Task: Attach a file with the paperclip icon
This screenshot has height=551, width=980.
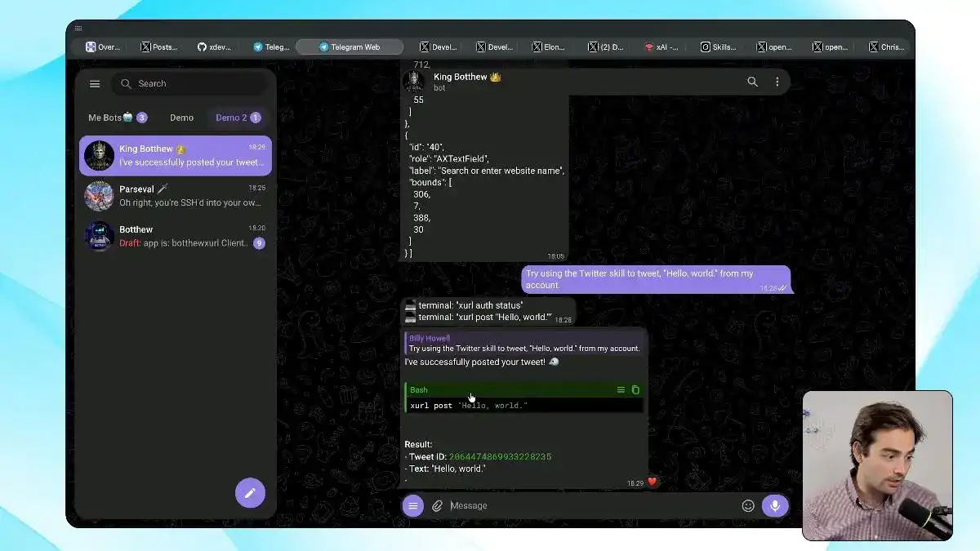Action: (438, 506)
